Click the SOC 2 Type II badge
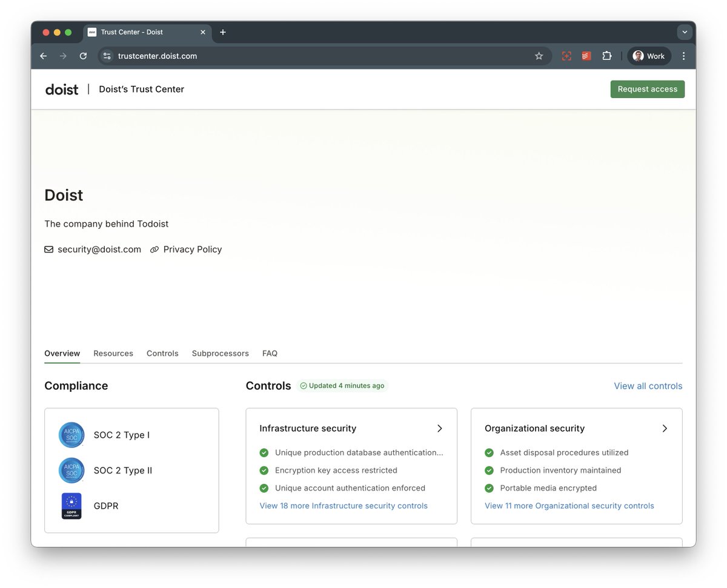The height and width of the screenshot is (588, 727). pyautogui.click(x=71, y=471)
